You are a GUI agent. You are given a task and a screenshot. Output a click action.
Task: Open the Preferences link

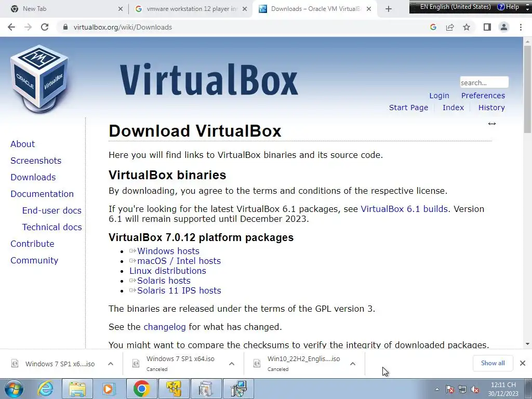[483, 96]
